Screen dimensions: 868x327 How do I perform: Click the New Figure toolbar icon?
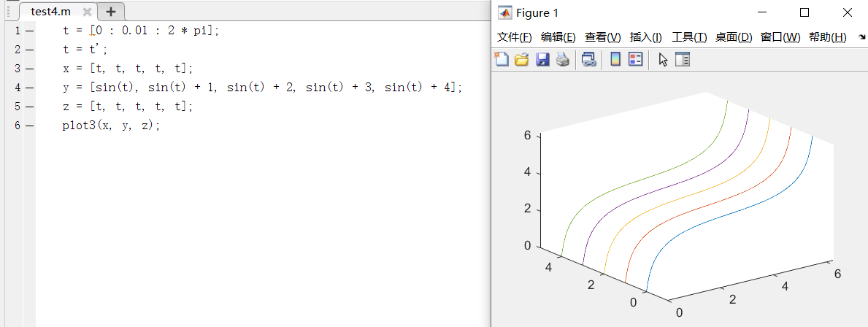502,59
